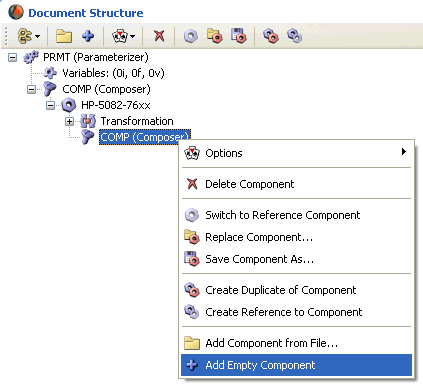Choose Add Component from File...
Image resolution: width=423 pixels, height=385 pixels.
(x=297, y=343)
